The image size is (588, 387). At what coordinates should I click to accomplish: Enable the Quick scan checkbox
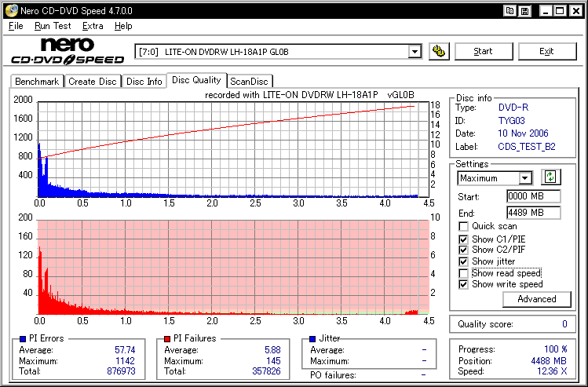[x=463, y=227]
